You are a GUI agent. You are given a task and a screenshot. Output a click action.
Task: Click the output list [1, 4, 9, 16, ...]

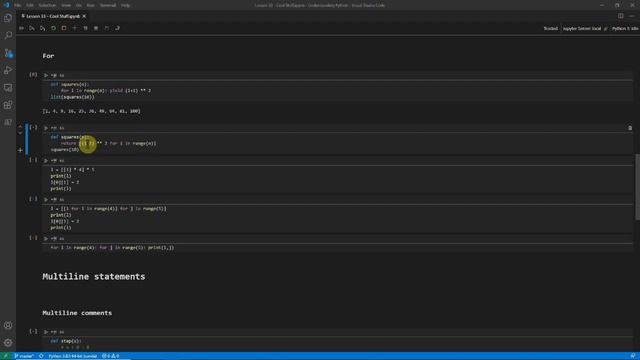point(91,111)
